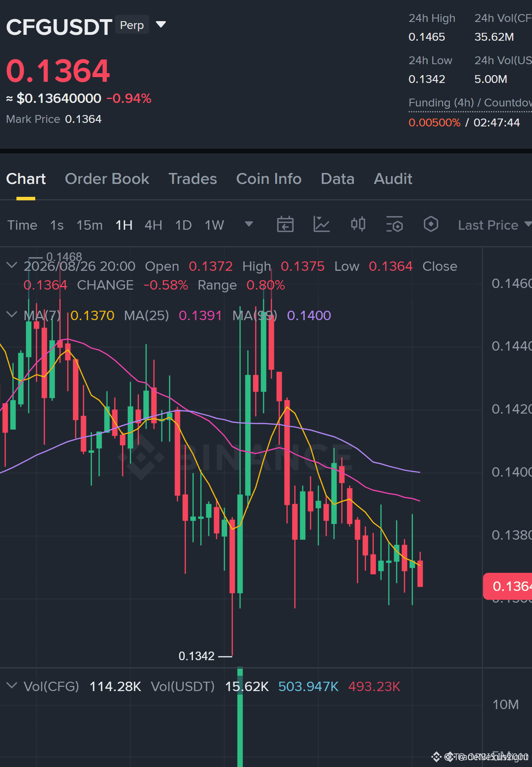The height and width of the screenshot is (767, 532).
Task: Click the Open 0.1372 value
Action: tap(211, 266)
